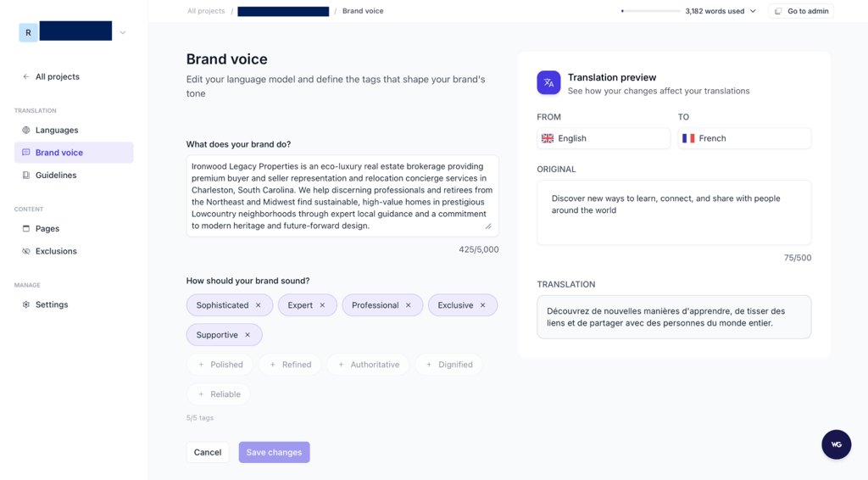Open Languages in the sidebar
Image resolution: width=868 pixels, height=480 pixels.
74,130
